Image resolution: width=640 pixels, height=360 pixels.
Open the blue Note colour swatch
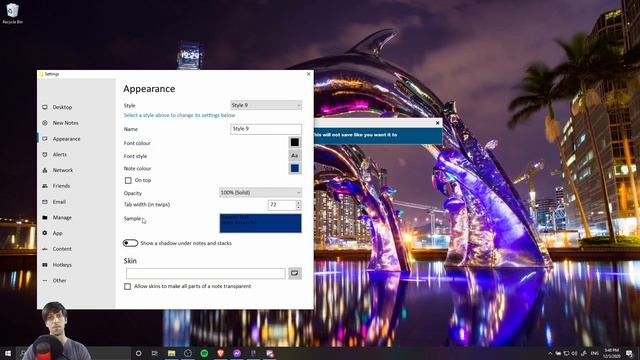295,168
